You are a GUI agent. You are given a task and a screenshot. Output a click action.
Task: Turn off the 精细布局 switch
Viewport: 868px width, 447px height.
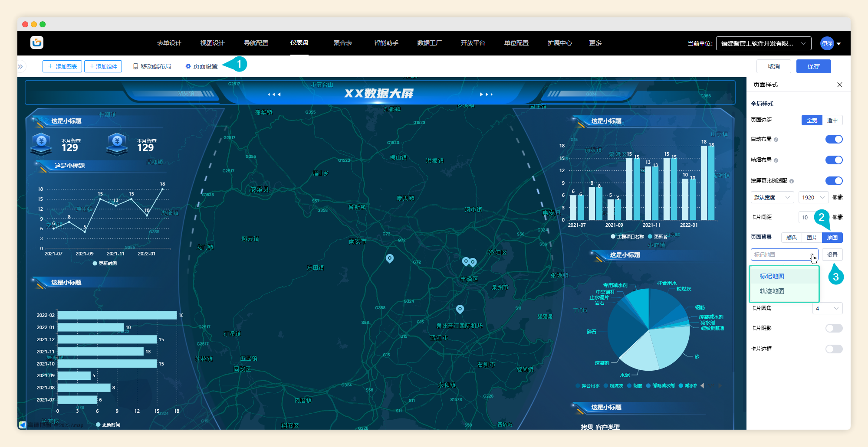click(x=833, y=160)
